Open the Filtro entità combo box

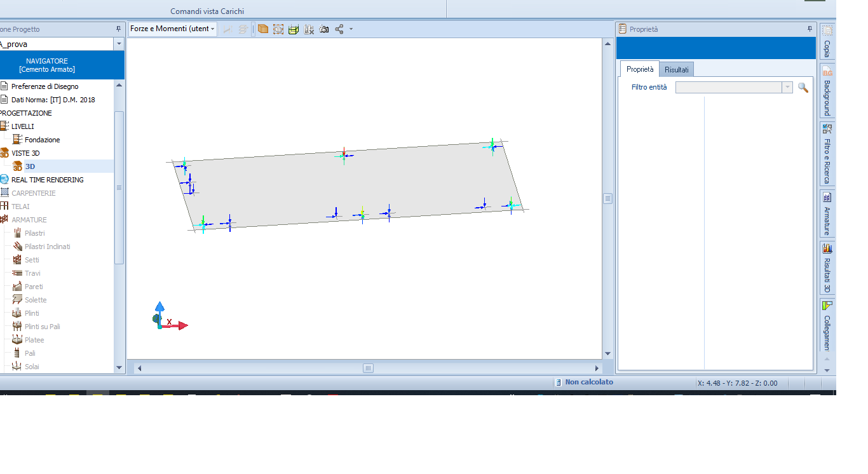coord(734,88)
